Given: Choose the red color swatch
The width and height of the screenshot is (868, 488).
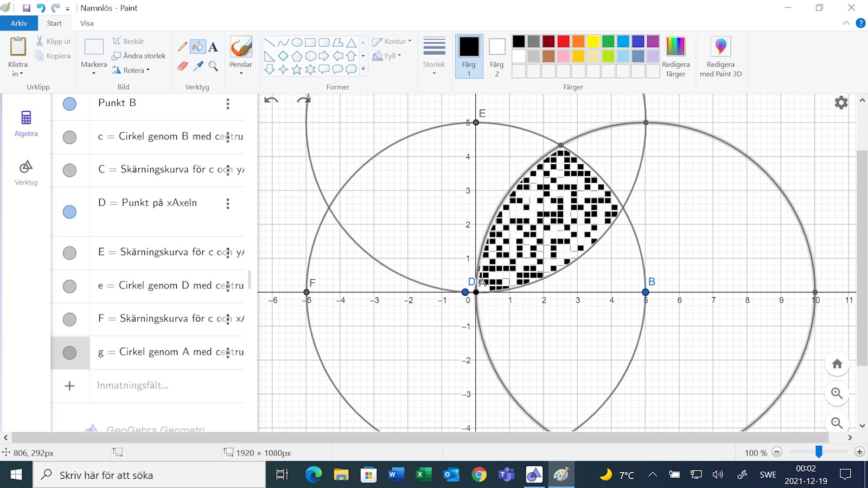Looking at the screenshot, I should [x=564, y=42].
